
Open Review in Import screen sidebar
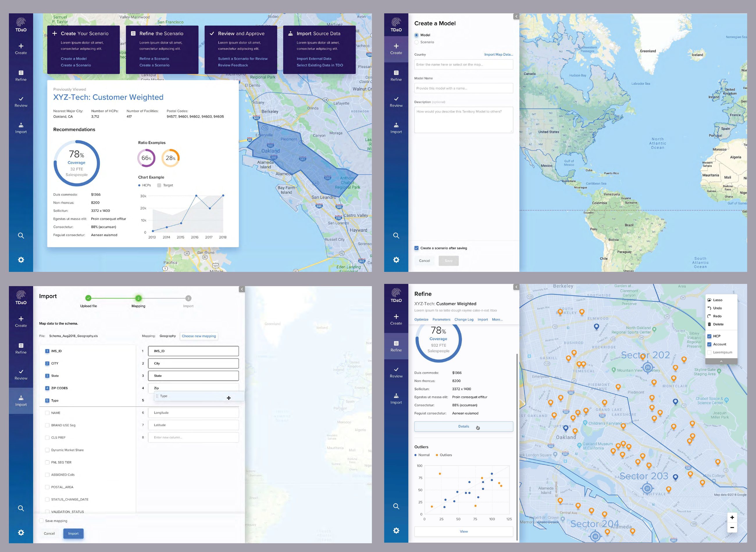pyautogui.click(x=21, y=374)
